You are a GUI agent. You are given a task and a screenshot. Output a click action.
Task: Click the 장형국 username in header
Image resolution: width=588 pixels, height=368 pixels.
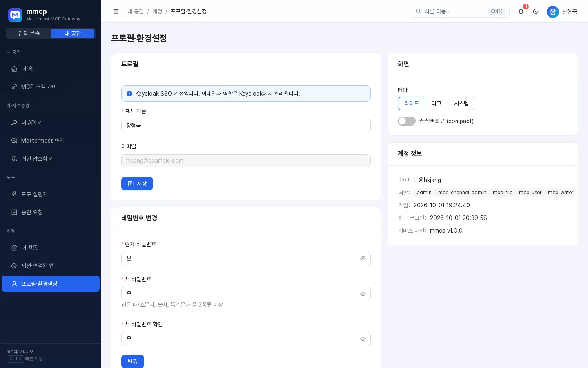click(570, 12)
